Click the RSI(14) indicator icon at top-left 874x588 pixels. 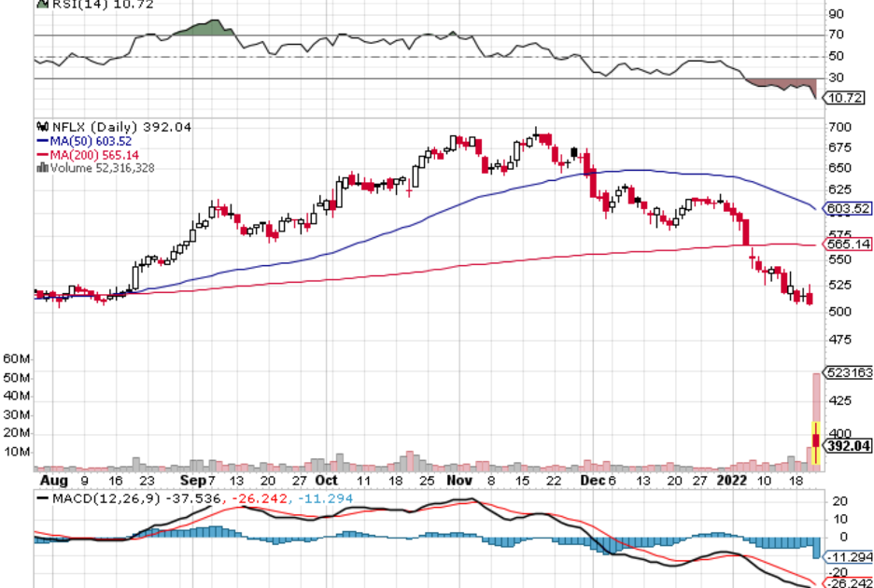tap(40, 4)
